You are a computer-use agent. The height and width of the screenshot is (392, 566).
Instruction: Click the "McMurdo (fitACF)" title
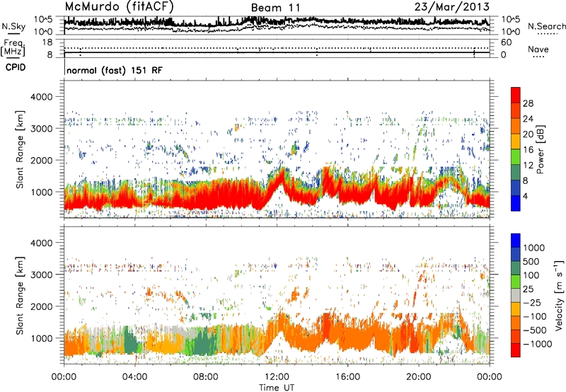[119, 7]
